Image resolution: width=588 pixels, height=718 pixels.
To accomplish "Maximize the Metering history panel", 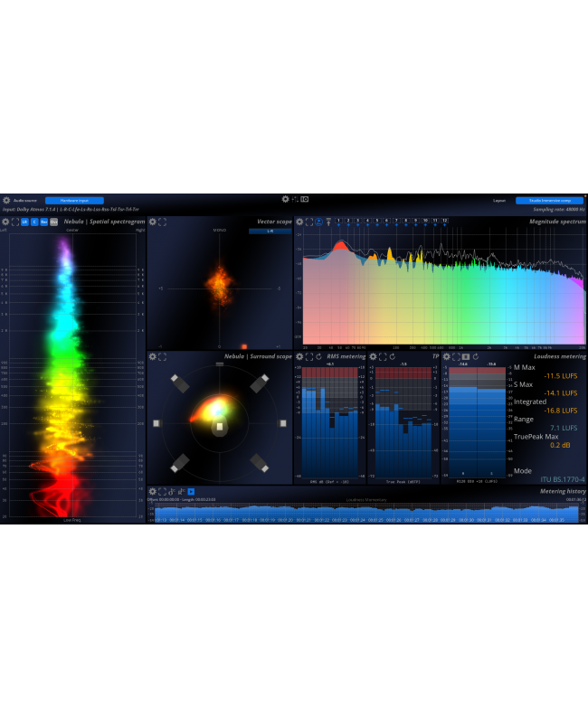I will [162, 491].
